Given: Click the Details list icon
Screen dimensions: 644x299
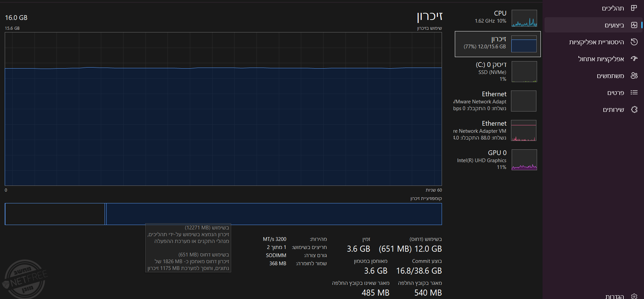Looking at the screenshot, I should tap(634, 93).
